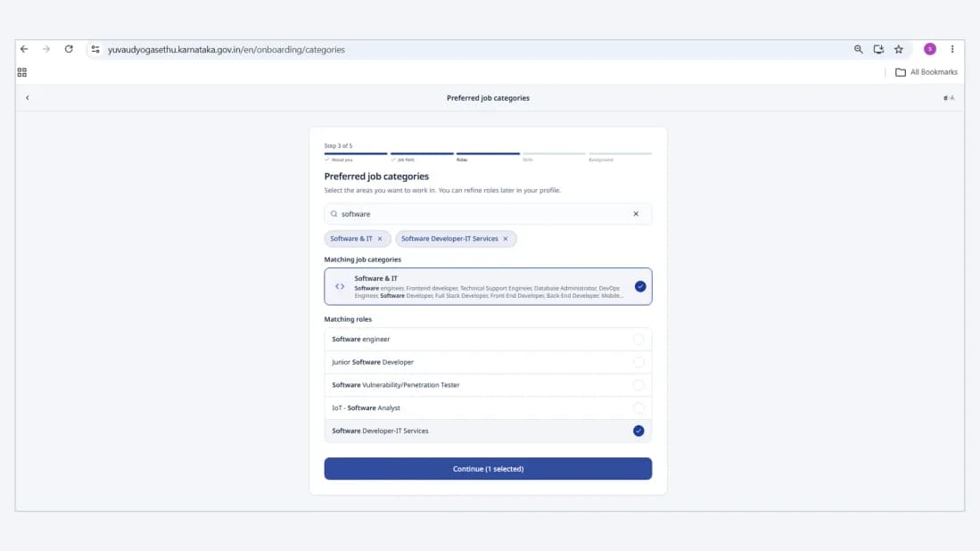This screenshot has width=980, height=551.
Task: Click the Matching job categories label
Action: (363, 259)
